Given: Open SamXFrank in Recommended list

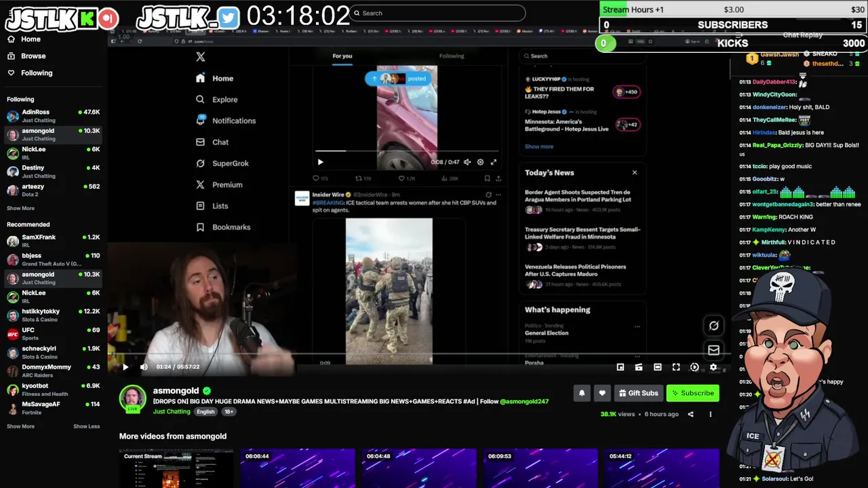Looking at the screenshot, I should tap(53, 241).
